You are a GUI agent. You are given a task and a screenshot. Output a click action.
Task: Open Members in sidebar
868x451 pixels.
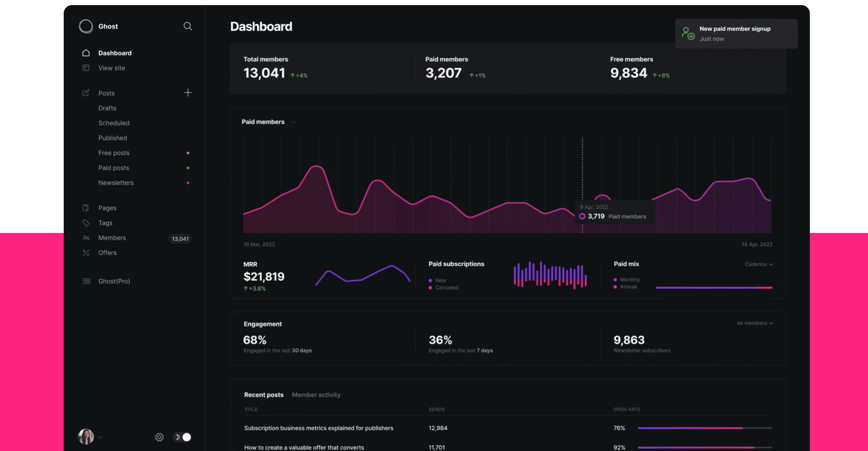click(x=112, y=238)
